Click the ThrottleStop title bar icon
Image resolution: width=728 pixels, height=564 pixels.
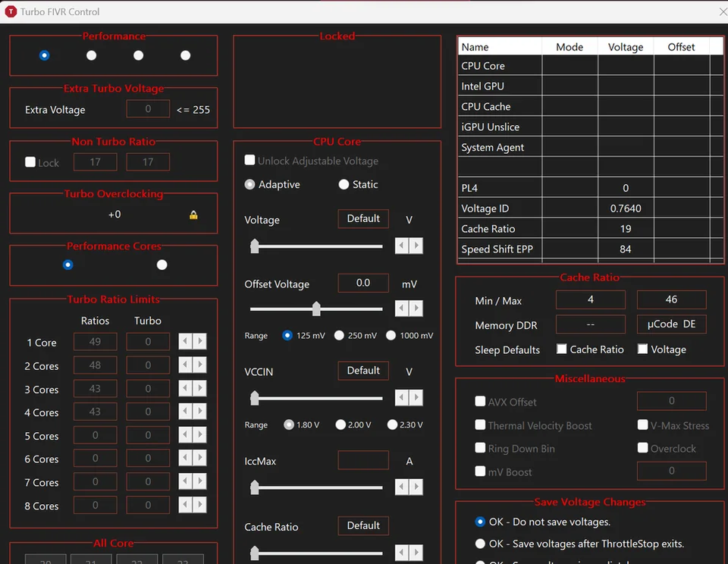tap(11, 11)
